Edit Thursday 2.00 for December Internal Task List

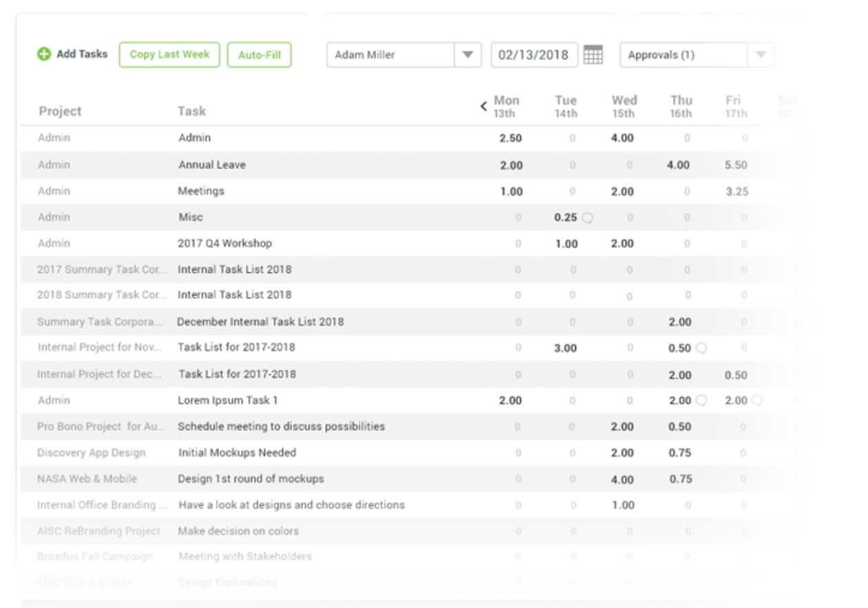[x=680, y=322]
